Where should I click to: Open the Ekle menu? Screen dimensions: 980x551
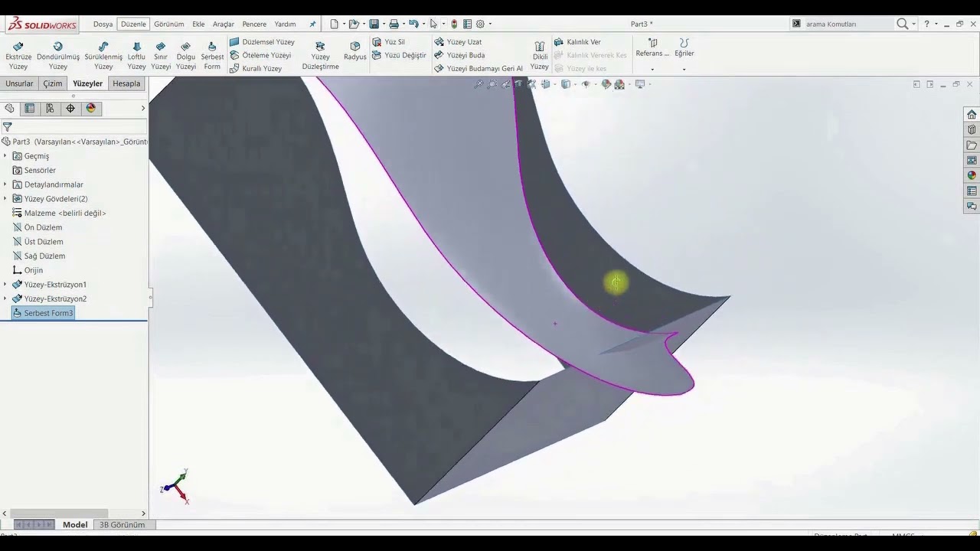click(x=198, y=24)
